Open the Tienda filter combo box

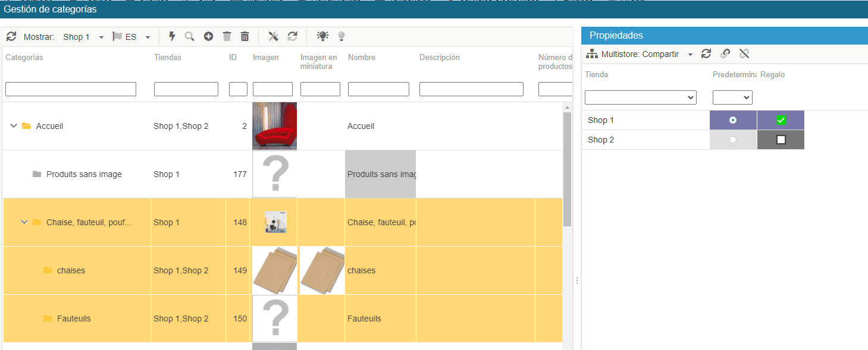pos(640,97)
